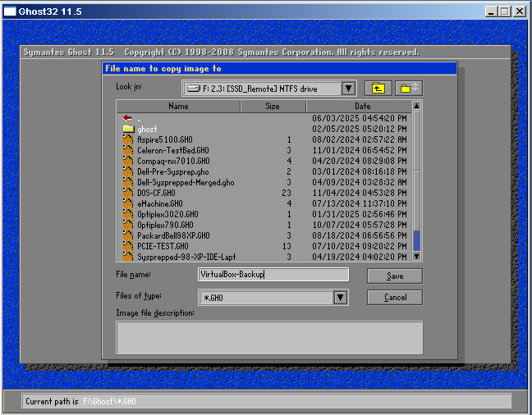Select the Dell-Sysprepped-Merged.gho file icon

[x=128, y=182]
